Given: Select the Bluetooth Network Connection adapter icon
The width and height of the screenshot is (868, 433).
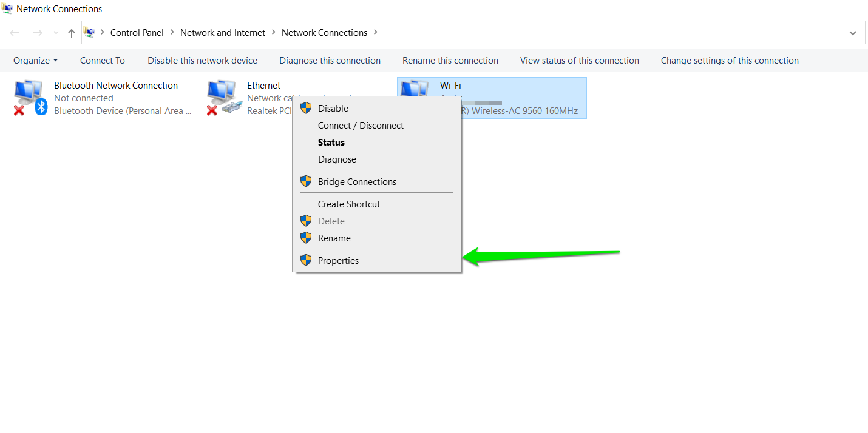Looking at the screenshot, I should (x=30, y=98).
